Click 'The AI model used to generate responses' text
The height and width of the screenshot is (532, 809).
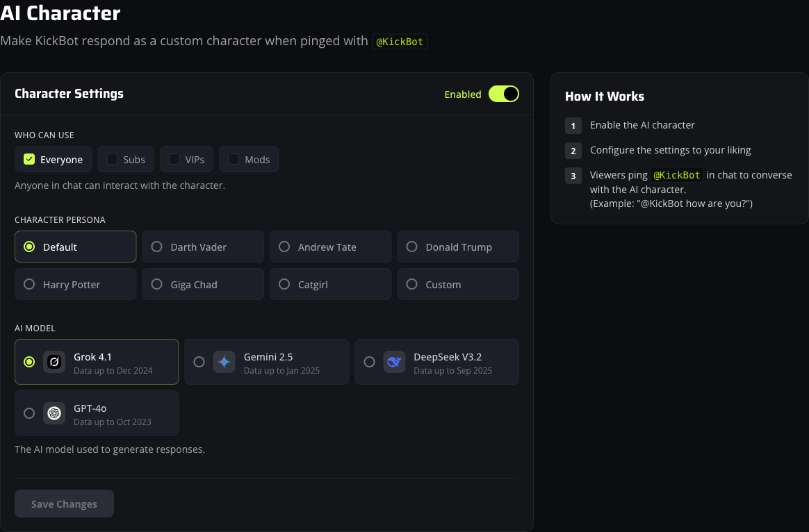click(x=110, y=449)
